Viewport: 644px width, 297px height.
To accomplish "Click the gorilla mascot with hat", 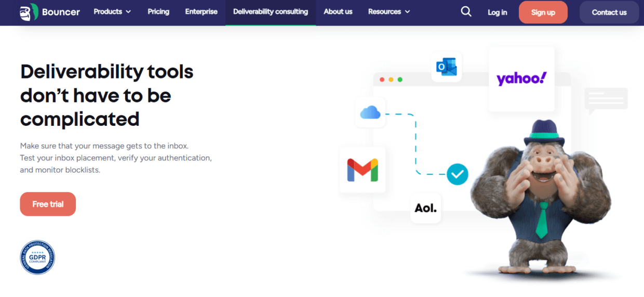I will point(541,196).
